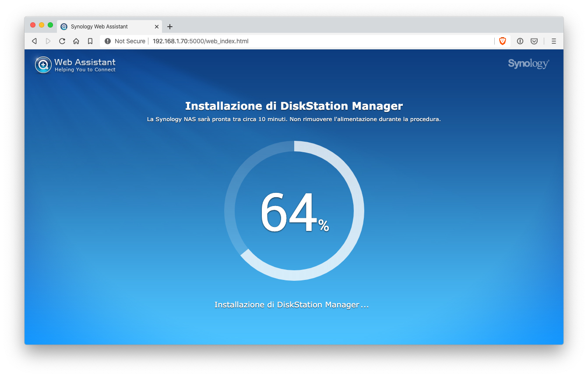Close the Synology Web Assistant tab
The height and width of the screenshot is (377, 588).
click(157, 27)
